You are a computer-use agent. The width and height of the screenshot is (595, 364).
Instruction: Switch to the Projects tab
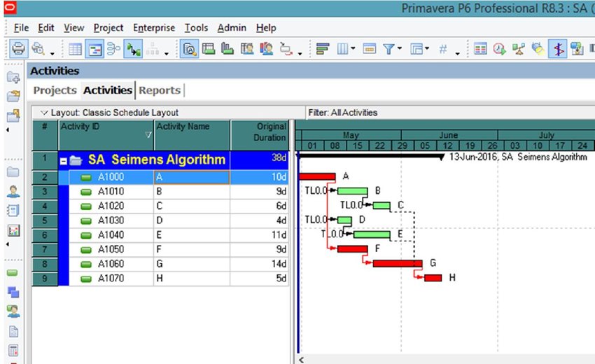coord(55,90)
